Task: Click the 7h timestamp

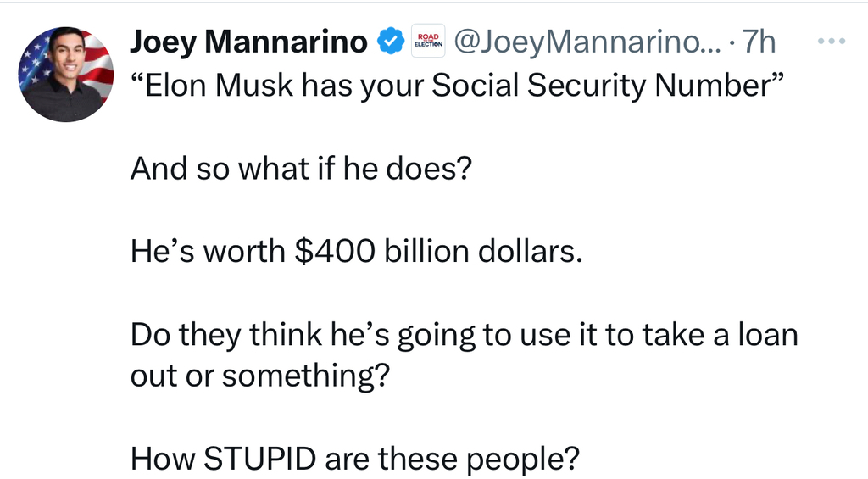Action: 759,41
